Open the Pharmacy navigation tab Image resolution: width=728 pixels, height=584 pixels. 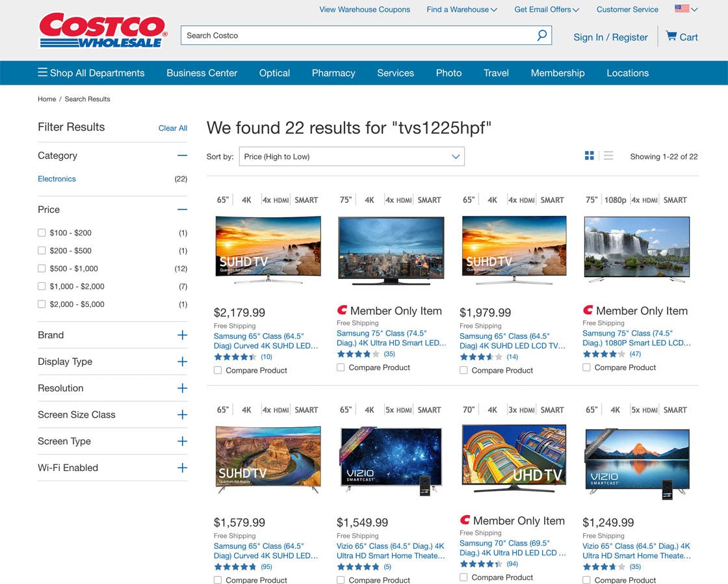tap(333, 73)
